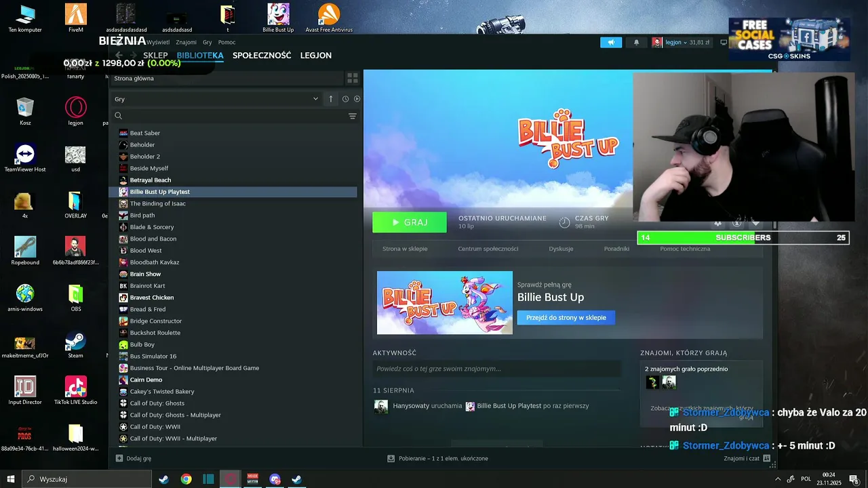
Task: Go back with the left arrow
Action: point(119,56)
